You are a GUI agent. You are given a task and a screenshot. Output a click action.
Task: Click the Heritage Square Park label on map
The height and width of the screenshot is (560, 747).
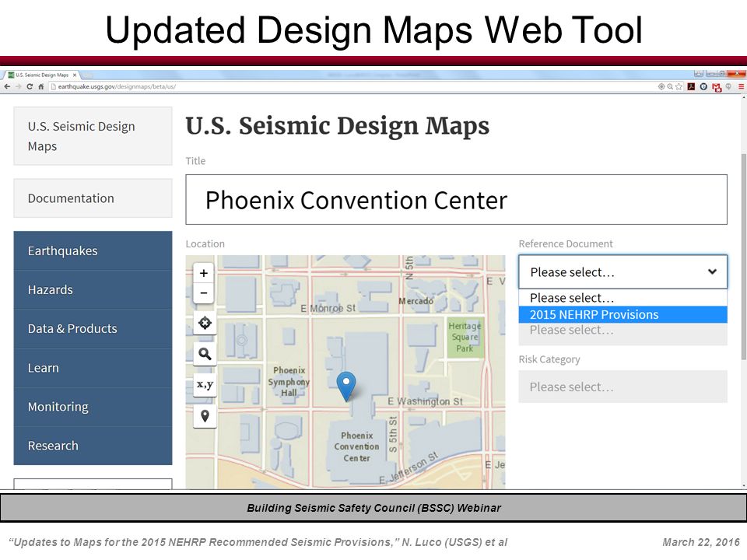point(465,337)
